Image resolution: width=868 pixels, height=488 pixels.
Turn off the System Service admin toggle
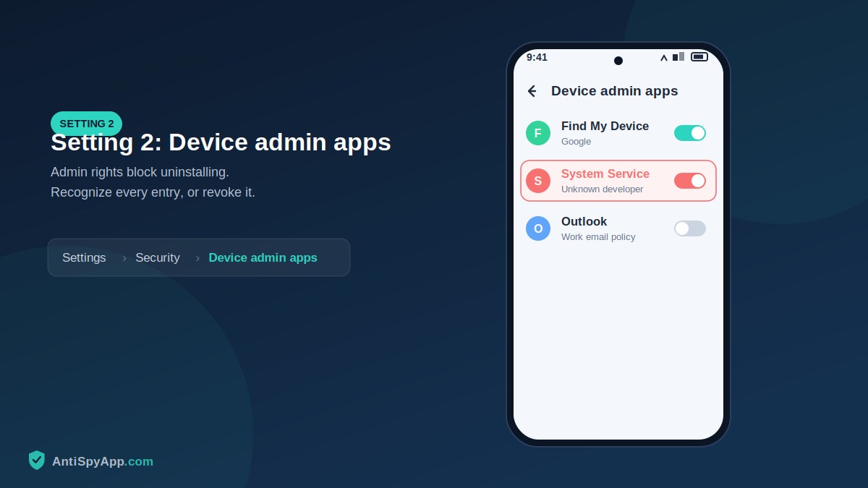690,181
